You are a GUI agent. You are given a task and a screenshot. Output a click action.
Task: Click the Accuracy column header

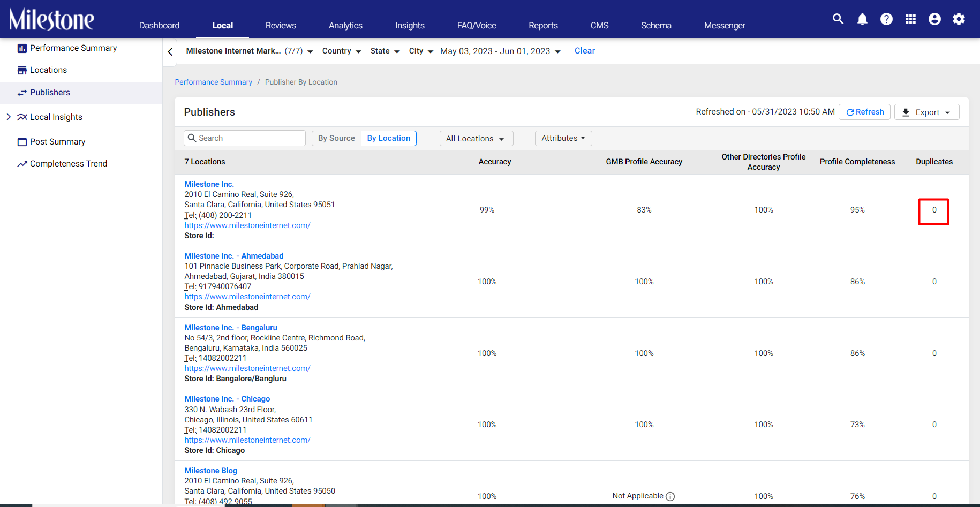click(x=495, y=162)
